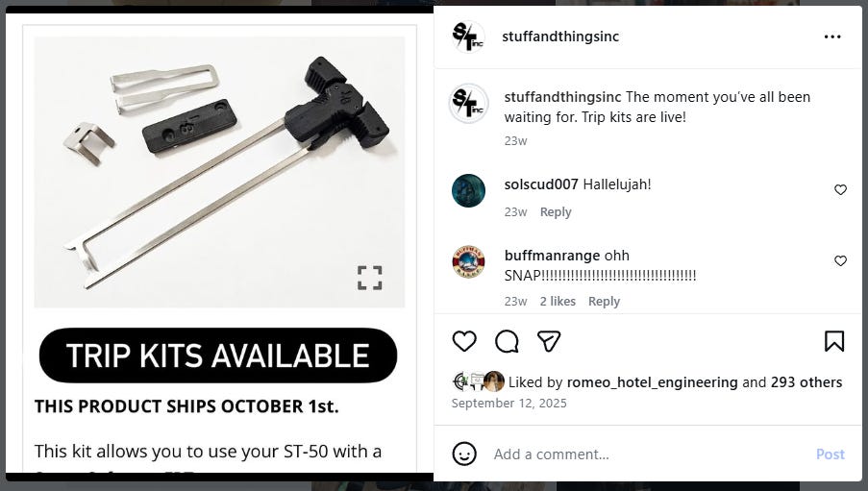Screen dimensions: 868x491
Task: Click the Post comment button
Action: 830,454
